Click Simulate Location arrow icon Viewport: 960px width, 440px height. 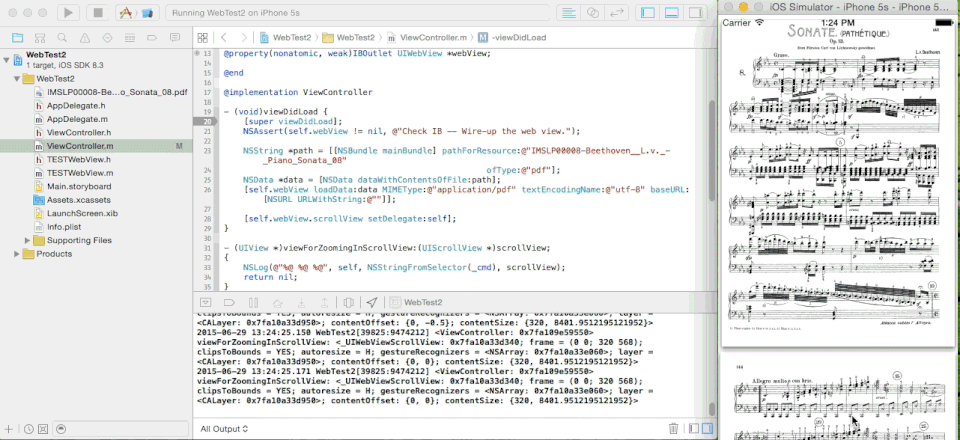(372, 302)
